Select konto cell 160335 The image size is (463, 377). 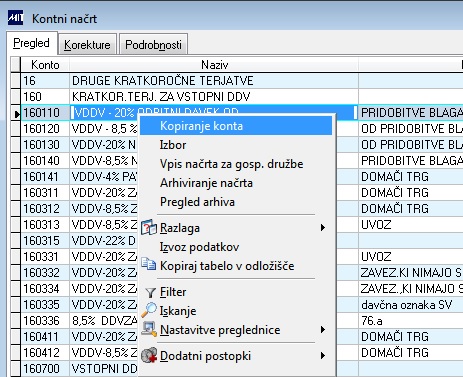45,305
